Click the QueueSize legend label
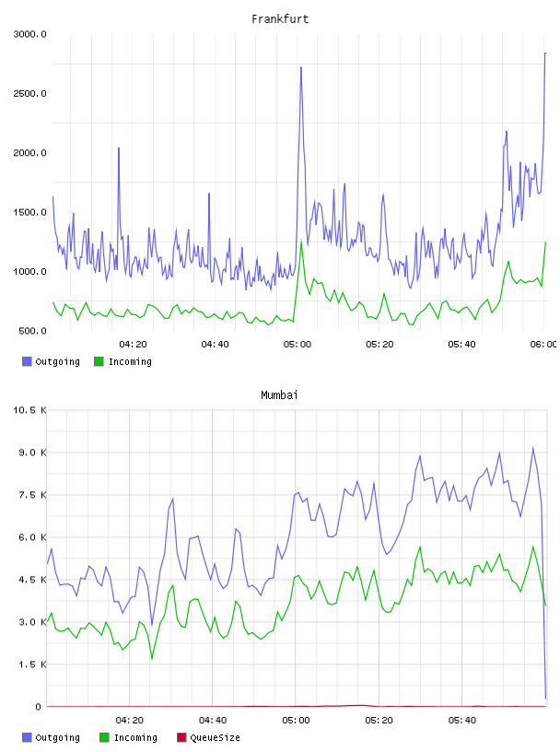This screenshot has height=752, width=560. tap(216, 737)
